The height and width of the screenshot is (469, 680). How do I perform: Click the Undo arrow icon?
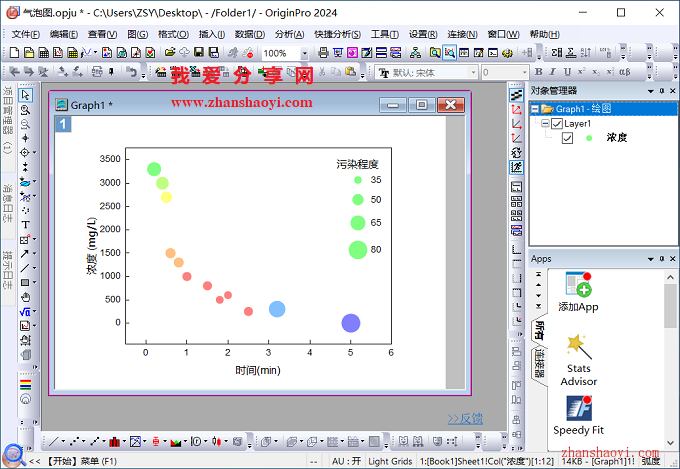click(131, 72)
